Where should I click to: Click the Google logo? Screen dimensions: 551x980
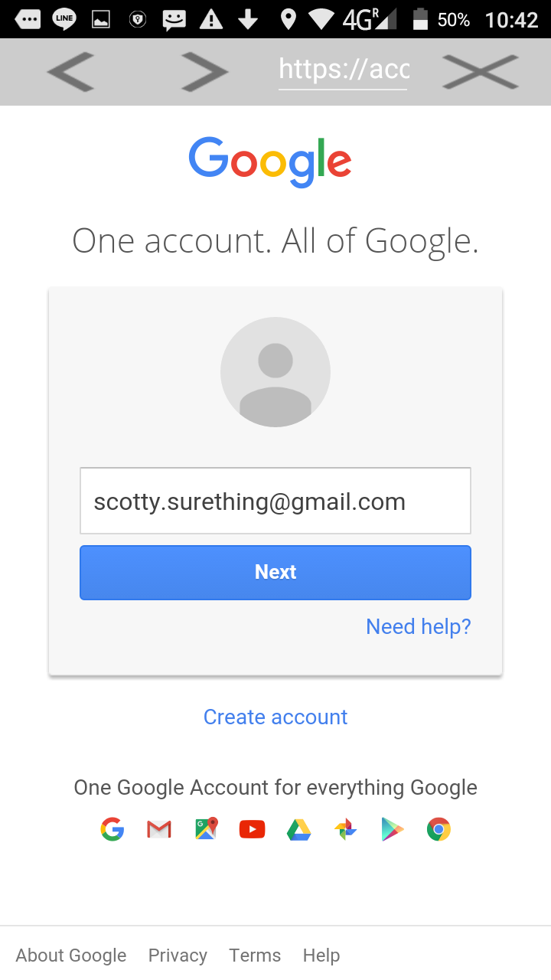point(270,162)
